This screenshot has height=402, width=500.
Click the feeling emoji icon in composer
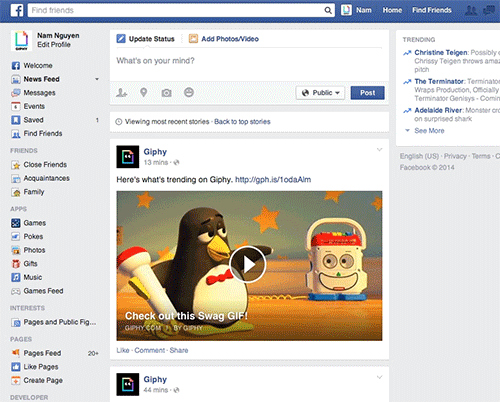pyautogui.click(x=189, y=92)
